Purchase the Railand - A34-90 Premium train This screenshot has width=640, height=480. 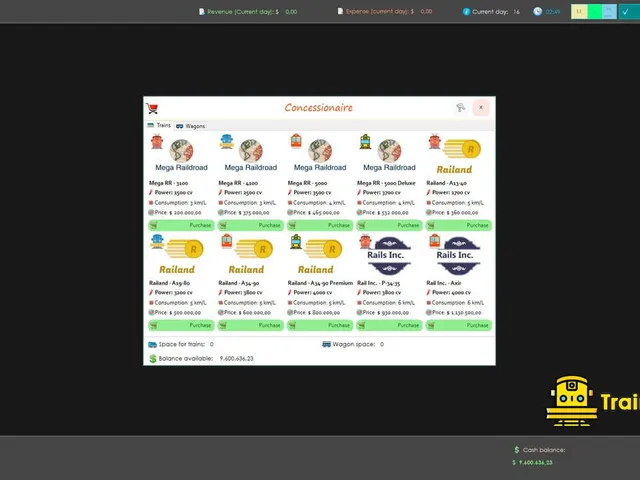320,325
